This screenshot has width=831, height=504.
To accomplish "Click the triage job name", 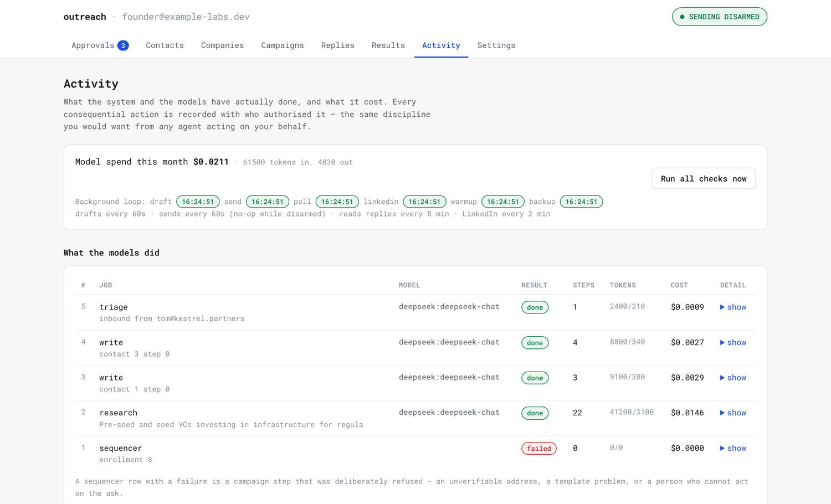I will (x=114, y=307).
